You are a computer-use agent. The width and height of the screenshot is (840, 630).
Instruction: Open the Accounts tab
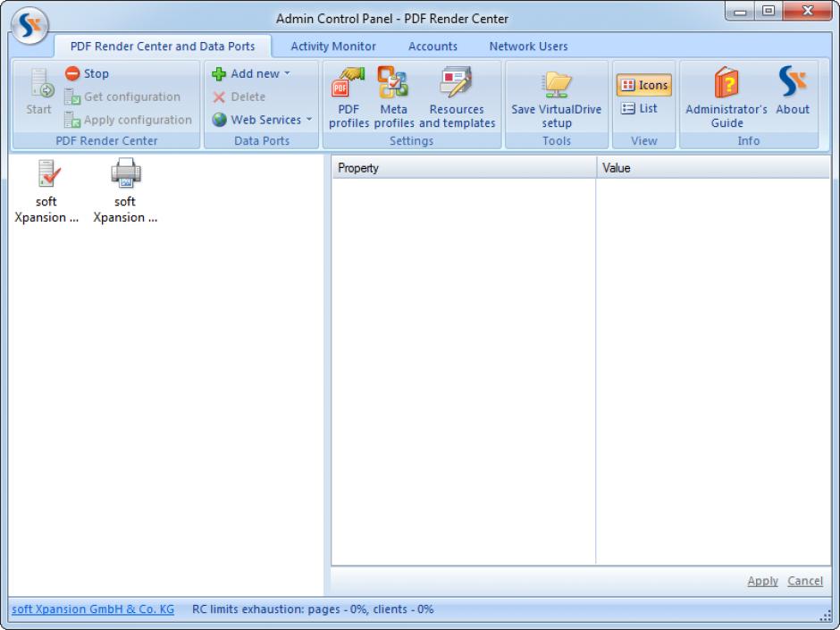(433, 46)
